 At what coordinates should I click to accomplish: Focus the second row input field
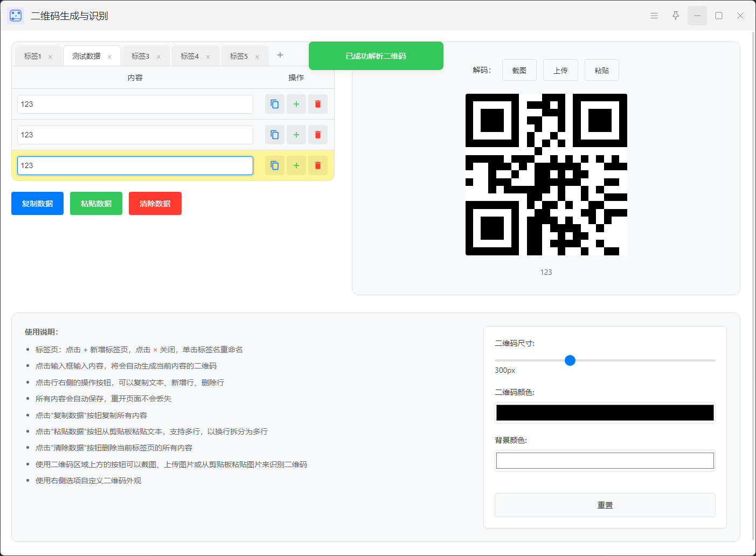[135, 135]
